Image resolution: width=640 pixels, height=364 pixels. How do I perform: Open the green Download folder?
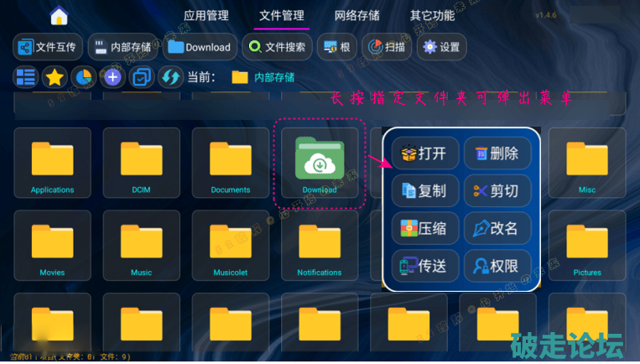(x=320, y=164)
